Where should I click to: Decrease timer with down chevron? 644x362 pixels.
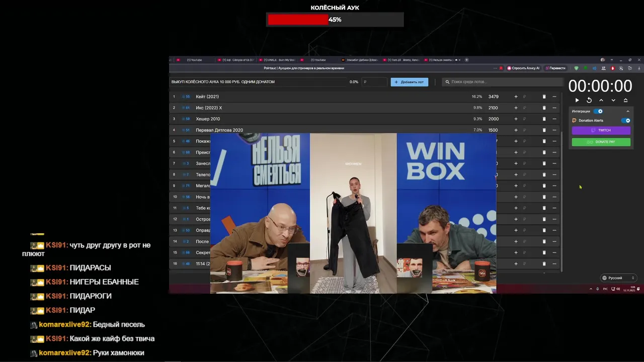(613, 100)
